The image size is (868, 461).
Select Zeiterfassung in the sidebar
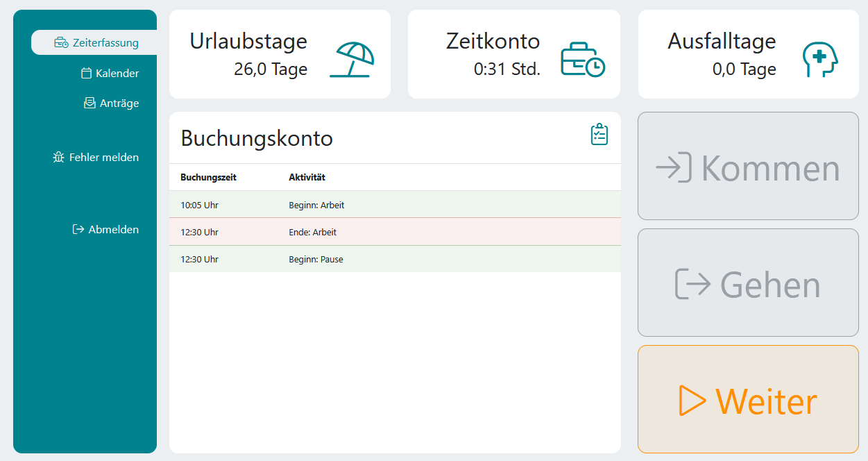96,43
